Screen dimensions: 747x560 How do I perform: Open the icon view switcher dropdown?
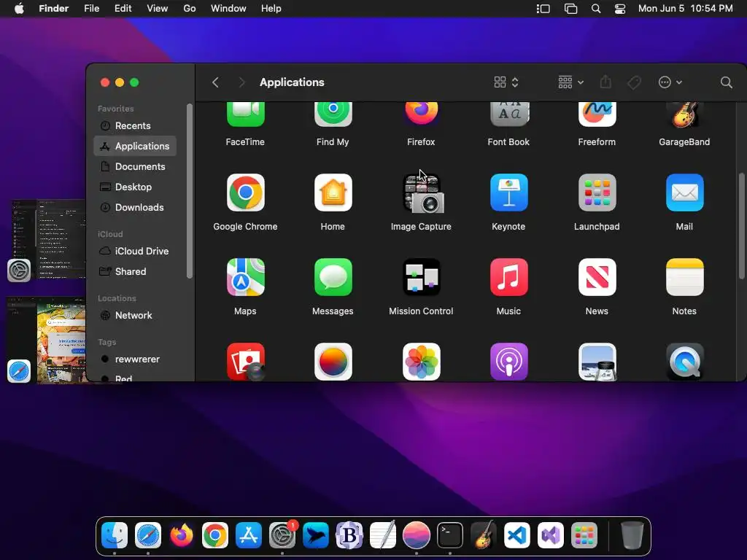(506, 82)
